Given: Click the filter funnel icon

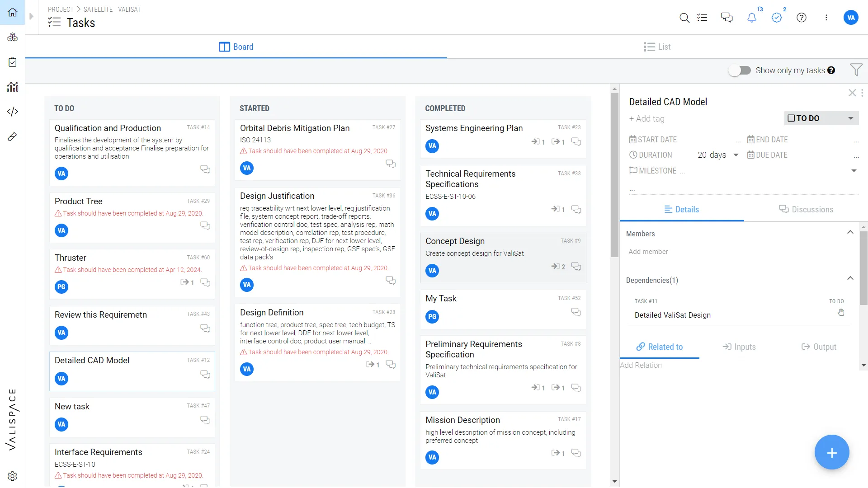Looking at the screenshot, I should [x=856, y=70].
